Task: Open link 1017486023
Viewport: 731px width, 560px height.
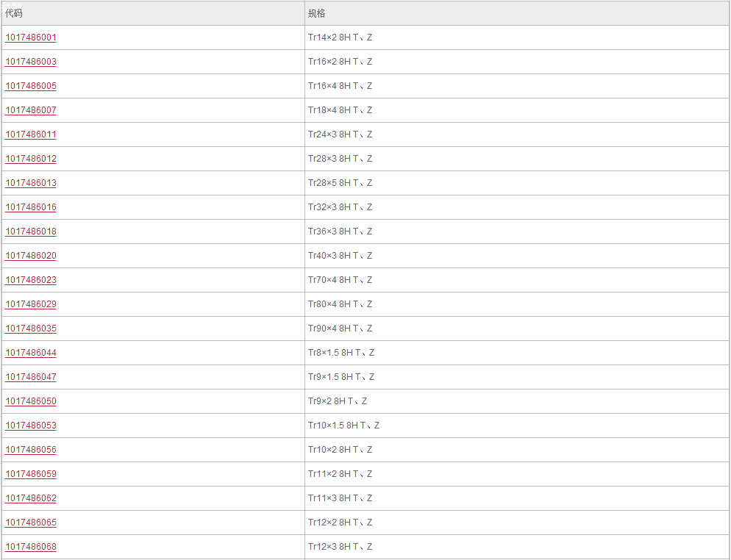Action: click(x=31, y=279)
